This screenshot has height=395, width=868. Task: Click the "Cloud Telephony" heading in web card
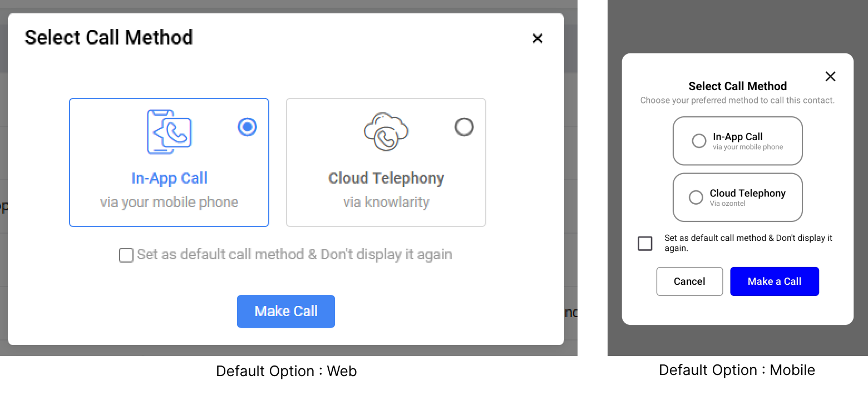pos(386,178)
